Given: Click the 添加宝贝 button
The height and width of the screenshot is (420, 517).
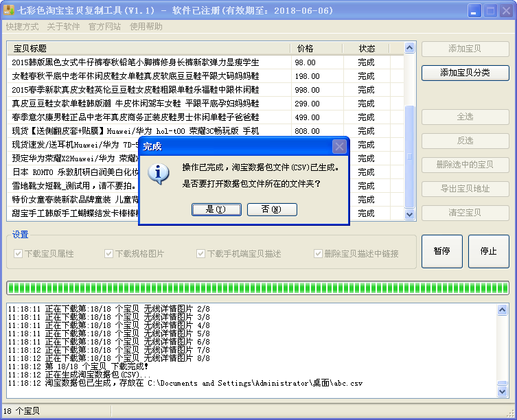Looking at the screenshot, I should coord(466,49).
